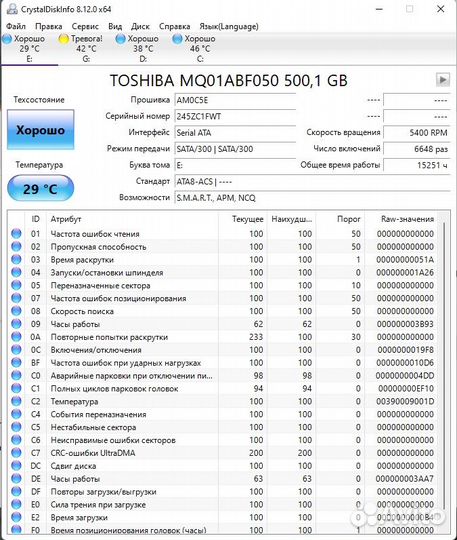
Task: Select attribute text CRC-ошибки UltraDMA
Action: 93,453
